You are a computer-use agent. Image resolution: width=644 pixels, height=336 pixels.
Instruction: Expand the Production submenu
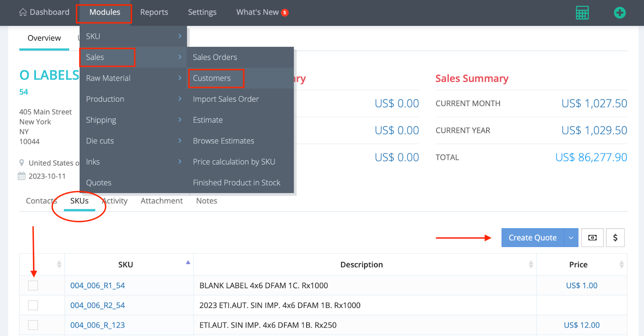coord(180,99)
